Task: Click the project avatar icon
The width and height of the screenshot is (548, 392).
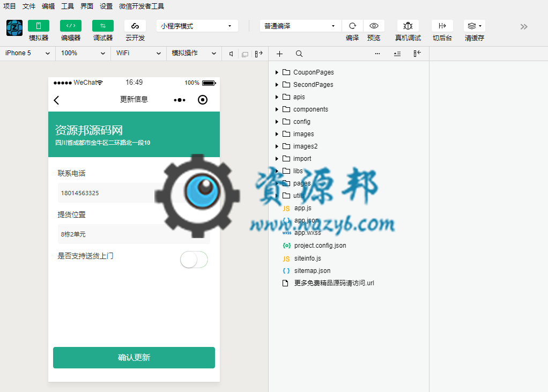Action: pyautogui.click(x=14, y=28)
